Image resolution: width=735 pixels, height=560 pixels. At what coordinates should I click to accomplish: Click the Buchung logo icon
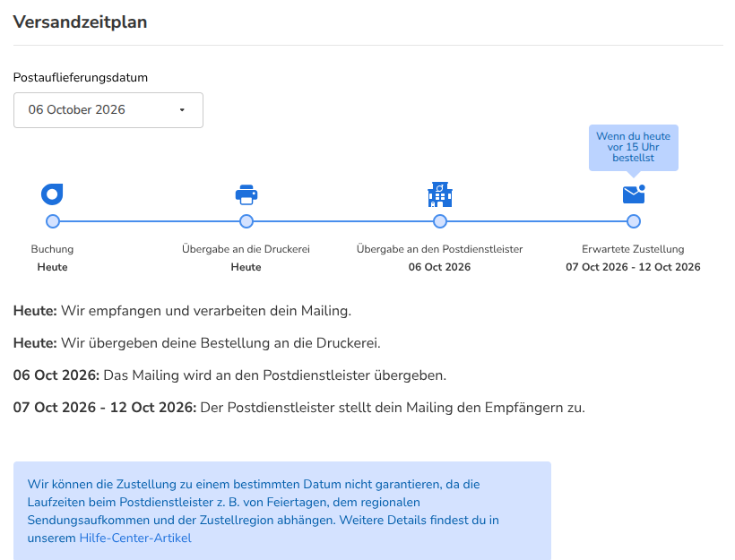[52, 194]
